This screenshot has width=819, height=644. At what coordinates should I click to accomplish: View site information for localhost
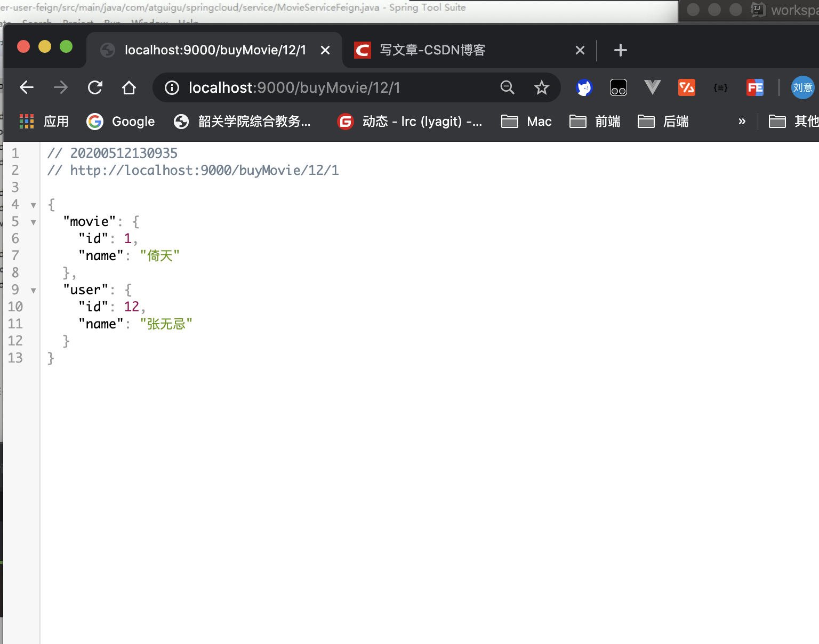click(x=172, y=87)
